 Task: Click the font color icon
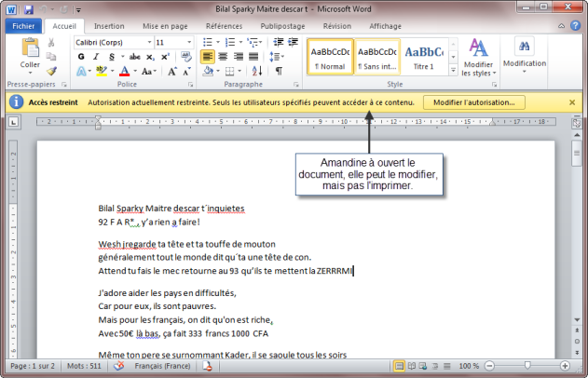coord(124,71)
